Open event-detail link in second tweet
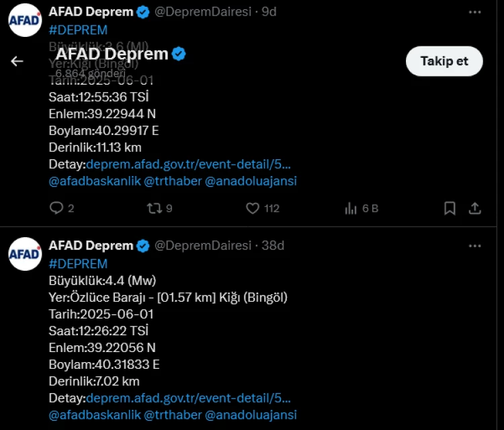Screen dimensions: 504x430 coord(188,398)
